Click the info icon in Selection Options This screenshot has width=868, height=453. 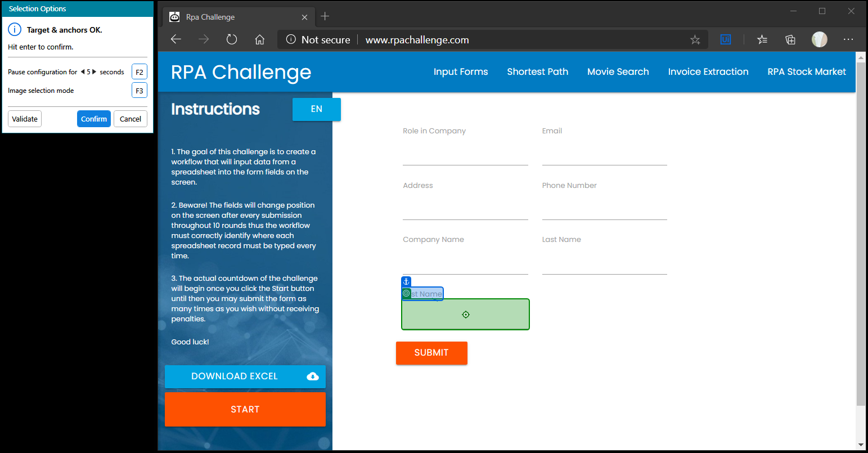[15, 30]
